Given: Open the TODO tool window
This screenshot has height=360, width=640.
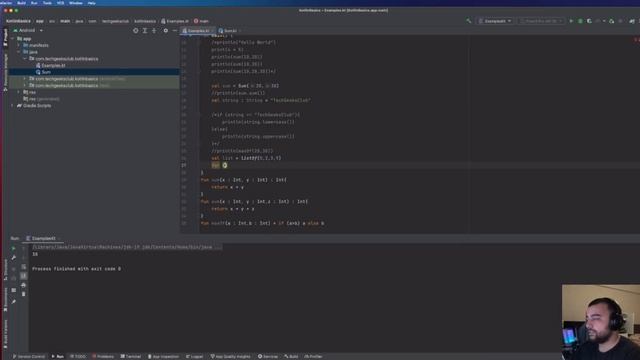Looking at the screenshot, I should 78,357.
